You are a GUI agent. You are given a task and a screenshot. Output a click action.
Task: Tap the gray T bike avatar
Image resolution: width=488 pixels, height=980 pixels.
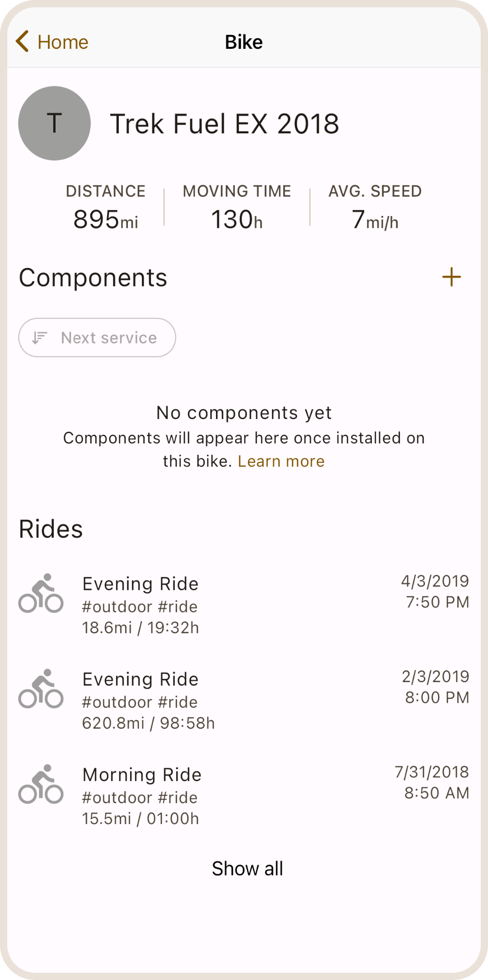click(54, 123)
